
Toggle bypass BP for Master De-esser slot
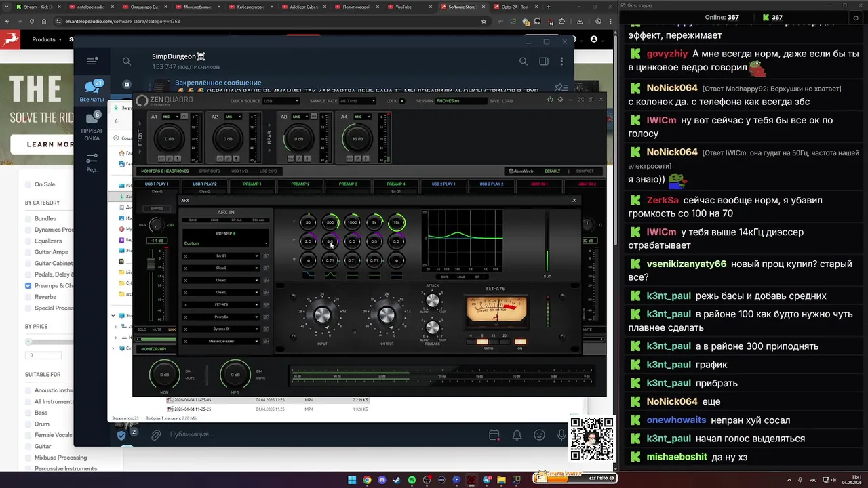tap(266, 342)
